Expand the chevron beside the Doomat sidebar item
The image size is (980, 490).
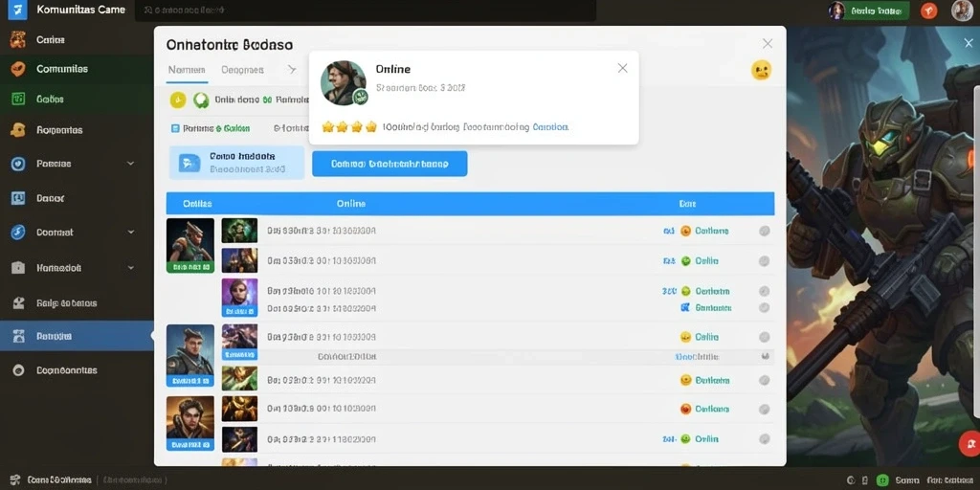coord(130,232)
